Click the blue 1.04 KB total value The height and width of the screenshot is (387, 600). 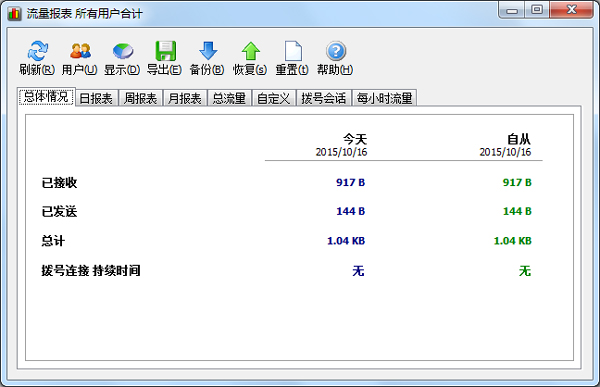coord(346,241)
